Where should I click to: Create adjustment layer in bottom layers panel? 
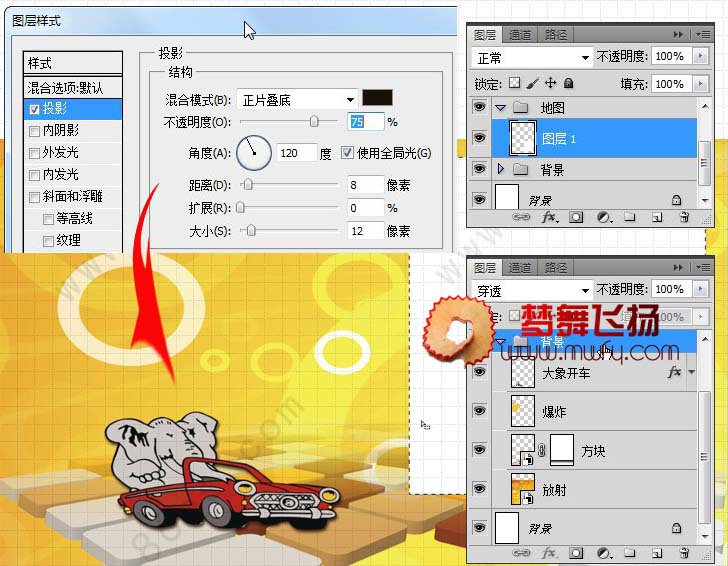(x=604, y=553)
